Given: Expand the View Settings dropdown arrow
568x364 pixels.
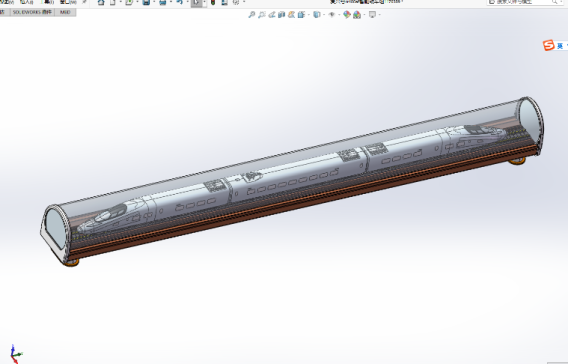Looking at the screenshot, I should click(379, 14).
